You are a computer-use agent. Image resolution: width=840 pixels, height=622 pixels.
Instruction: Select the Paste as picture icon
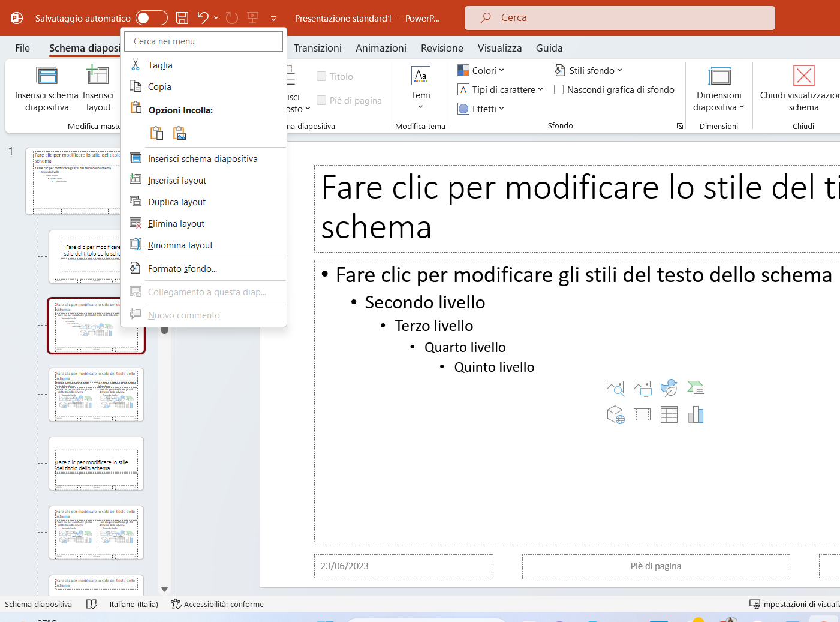point(179,133)
